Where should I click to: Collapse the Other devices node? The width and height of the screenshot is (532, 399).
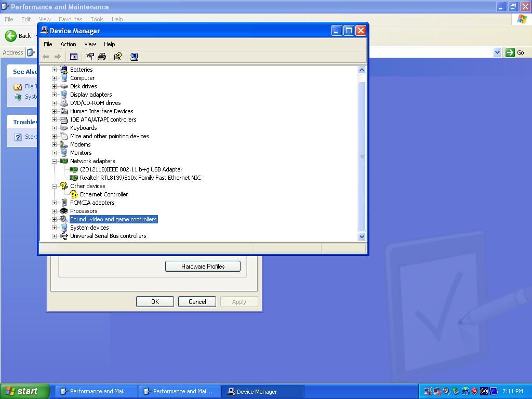[x=54, y=186]
